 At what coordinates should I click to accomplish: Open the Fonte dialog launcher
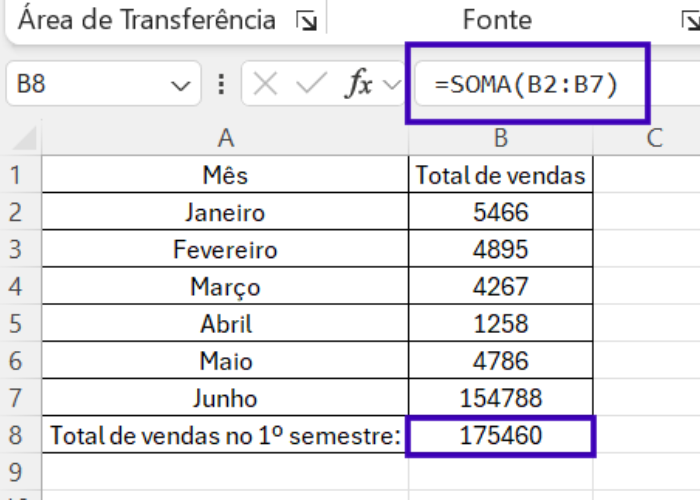(691, 21)
